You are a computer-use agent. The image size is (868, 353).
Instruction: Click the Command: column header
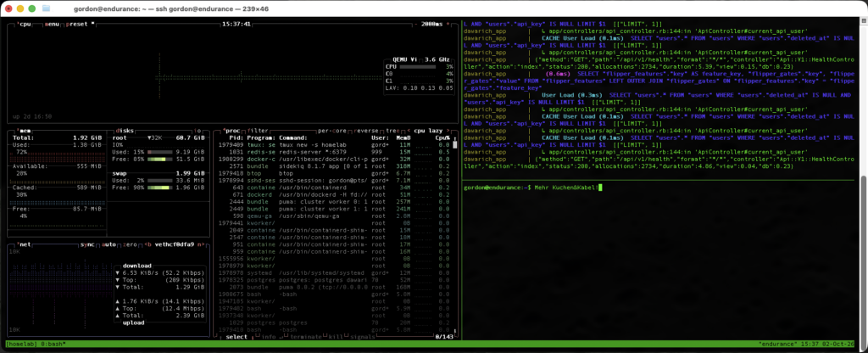click(x=293, y=138)
